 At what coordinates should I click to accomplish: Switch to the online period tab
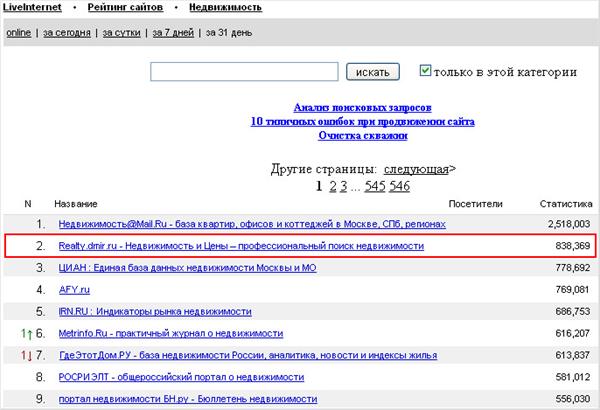click(x=18, y=33)
